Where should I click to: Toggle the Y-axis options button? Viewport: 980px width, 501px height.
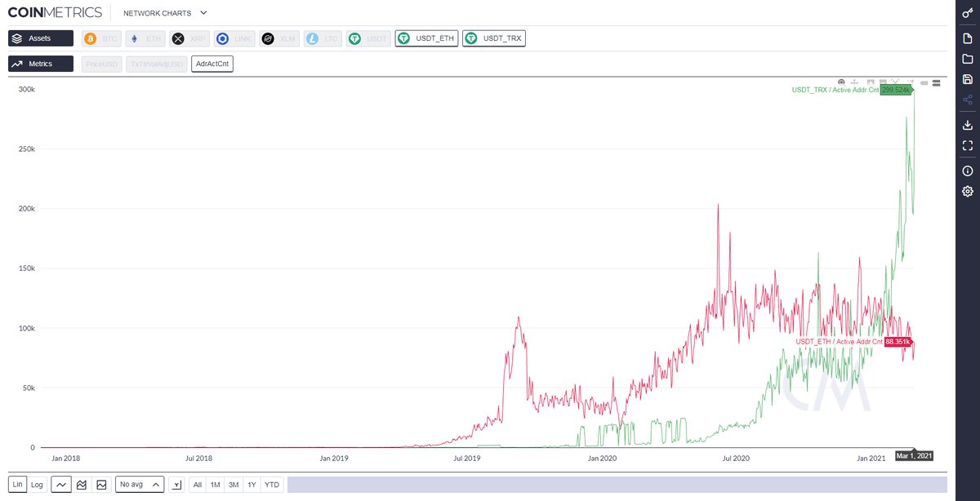177,484
